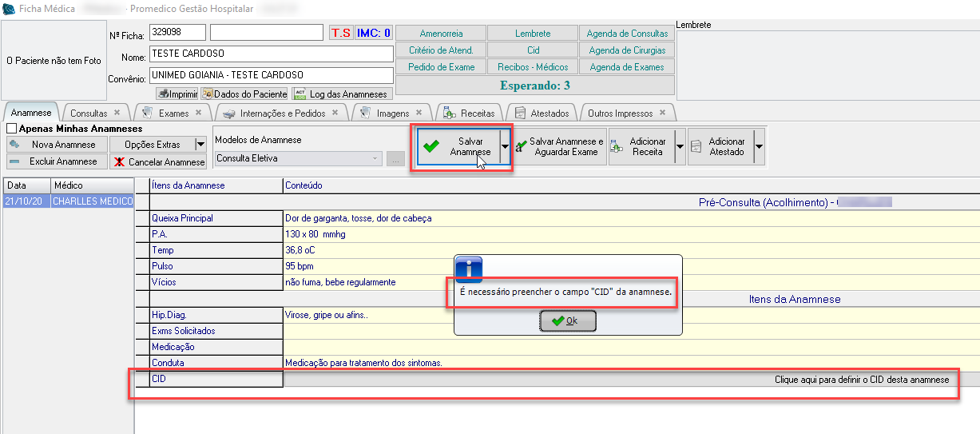The image size is (980, 434).
Task: Enable Apenas Minhas Anamneses checkbox
Action: pyautogui.click(x=12, y=128)
